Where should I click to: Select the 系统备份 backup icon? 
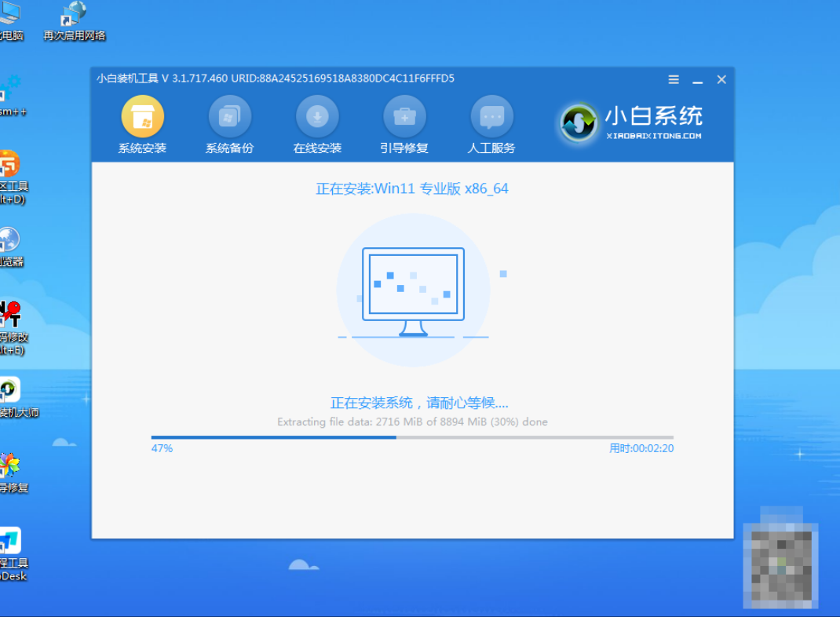pyautogui.click(x=230, y=116)
